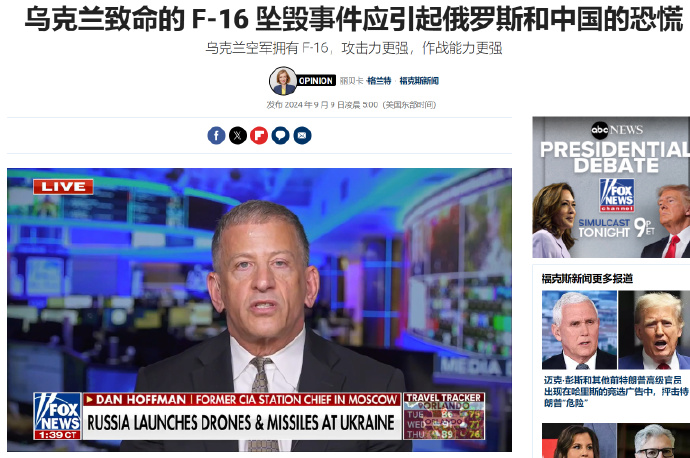Image resolution: width=690 pixels, height=458 pixels.
Task: Read 迈克·彭斯 headline about Harris ad
Action: [616, 391]
